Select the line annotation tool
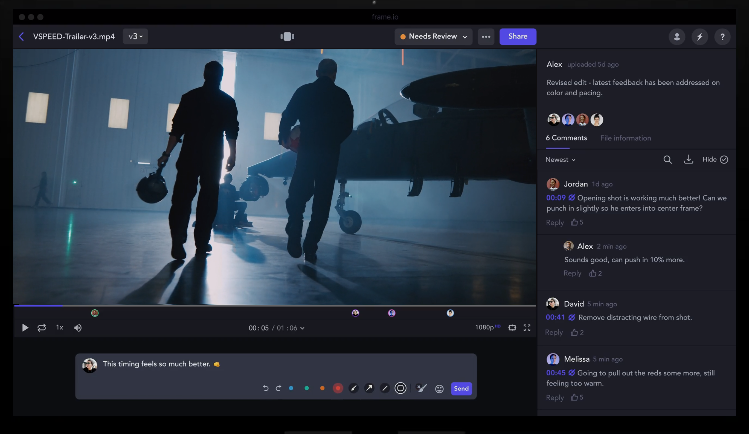Viewport: 749px width, 434px height. pyautogui.click(x=385, y=389)
